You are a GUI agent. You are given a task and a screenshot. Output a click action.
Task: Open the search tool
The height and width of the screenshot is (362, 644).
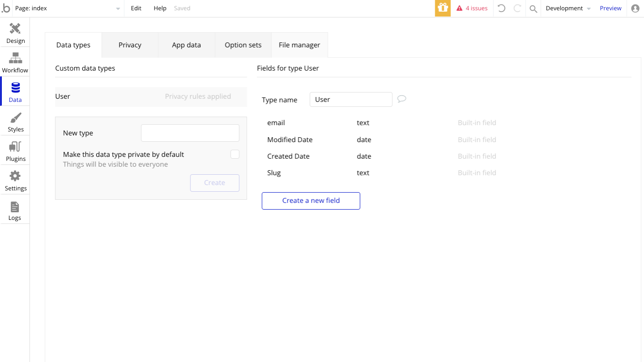pyautogui.click(x=533, y=8)
